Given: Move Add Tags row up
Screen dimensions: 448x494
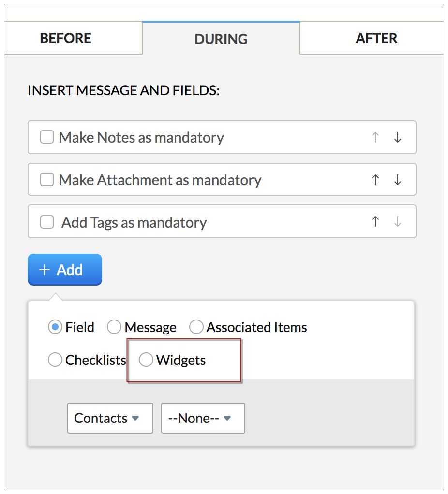Looking at the screenshot, I should pyautogui.click(x=375, y=222).
